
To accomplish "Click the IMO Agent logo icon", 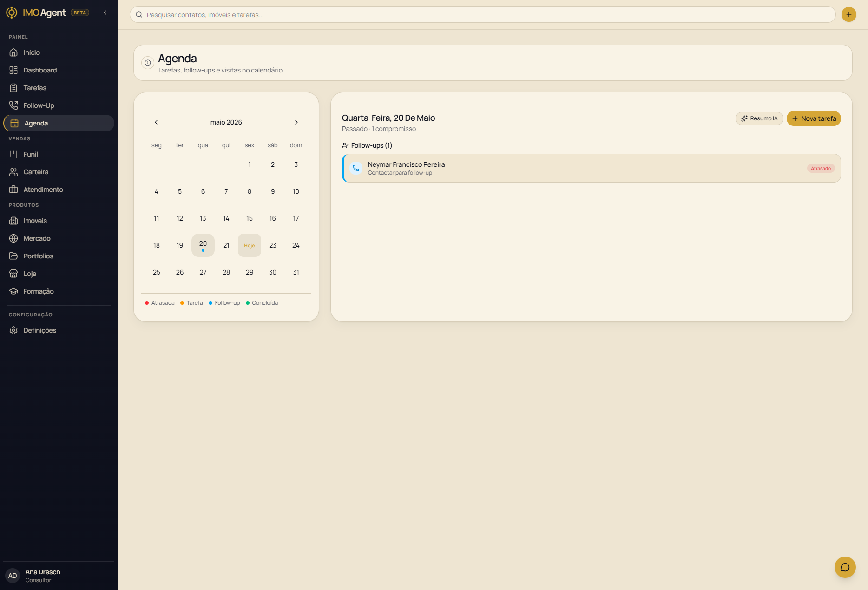I will (x=12, y=13).
